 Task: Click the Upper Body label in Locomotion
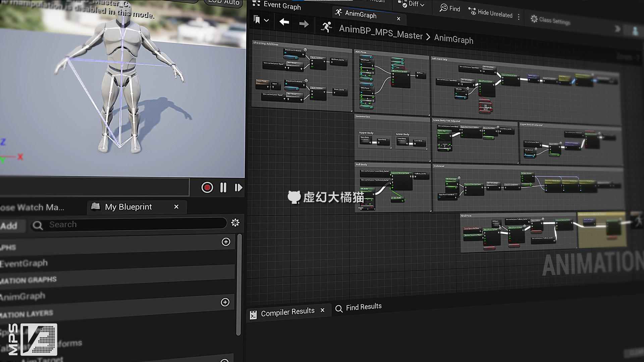coord(366,133)
